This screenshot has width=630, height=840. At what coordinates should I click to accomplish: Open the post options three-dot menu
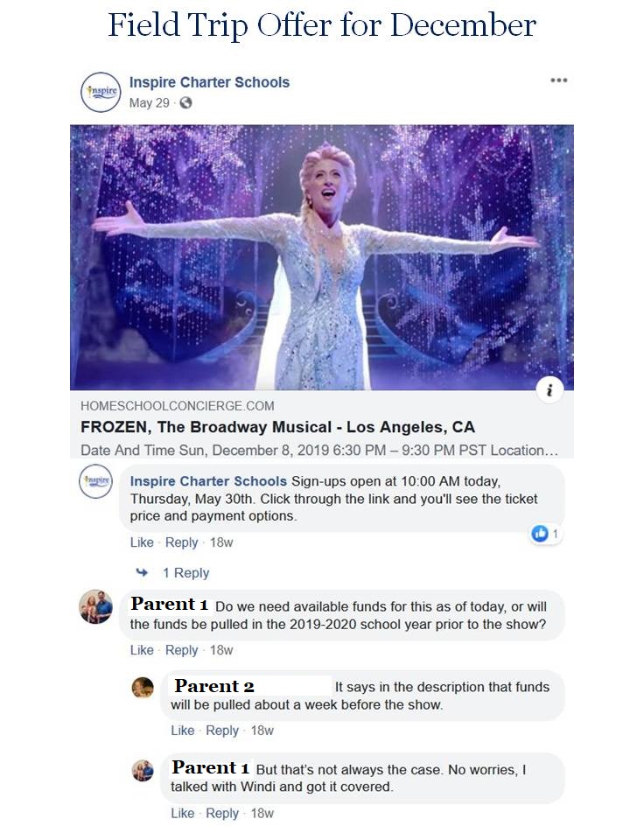click(x=558, y=80)
